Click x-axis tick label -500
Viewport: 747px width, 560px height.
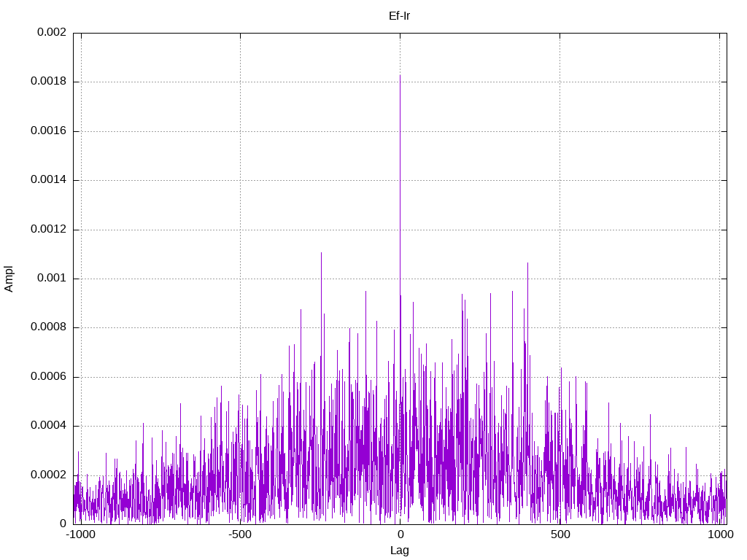point(239,534)
